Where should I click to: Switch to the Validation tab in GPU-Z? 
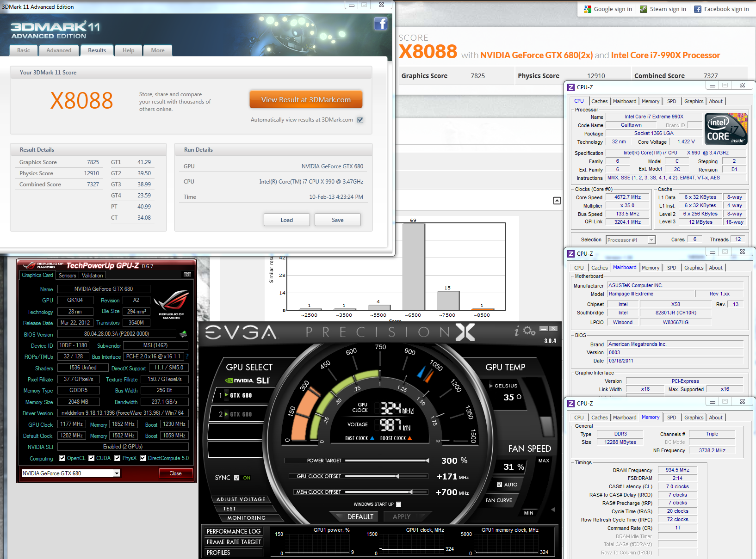(x=93, y=275)
